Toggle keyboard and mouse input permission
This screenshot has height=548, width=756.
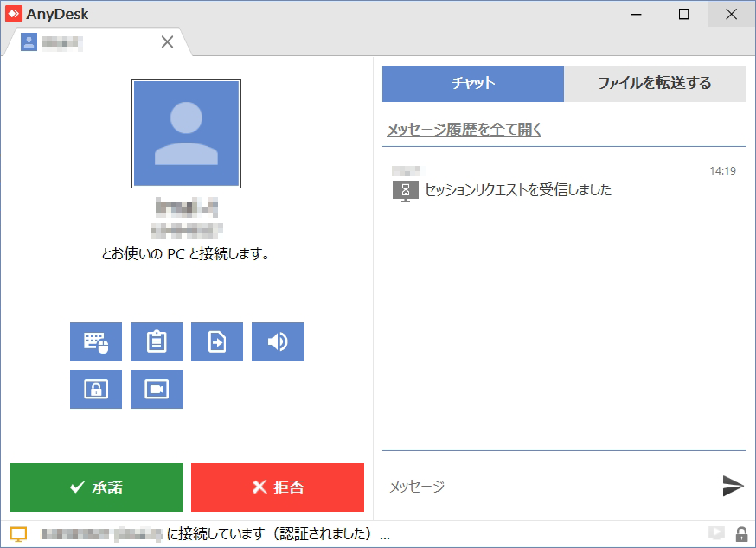[x=95, y=341]
